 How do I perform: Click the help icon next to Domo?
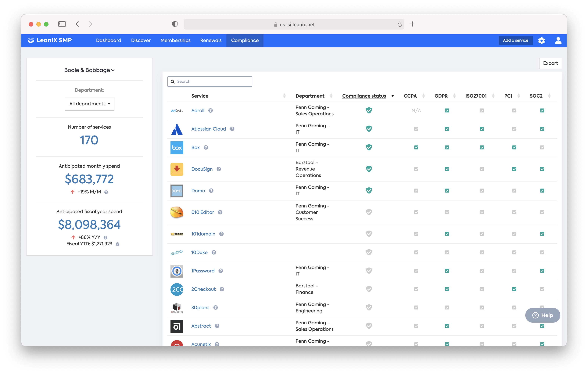pyautogui.click(x=211, y=191)
